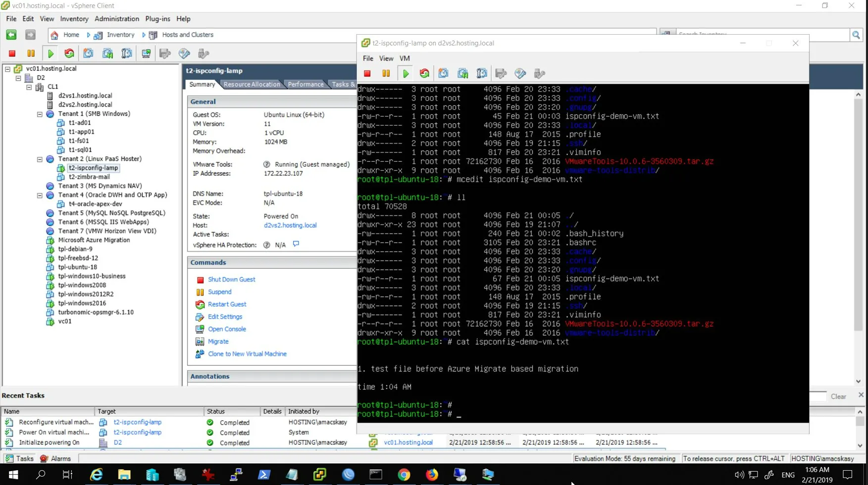Open the File menu in vSphere Client

(x=11, y=19)
